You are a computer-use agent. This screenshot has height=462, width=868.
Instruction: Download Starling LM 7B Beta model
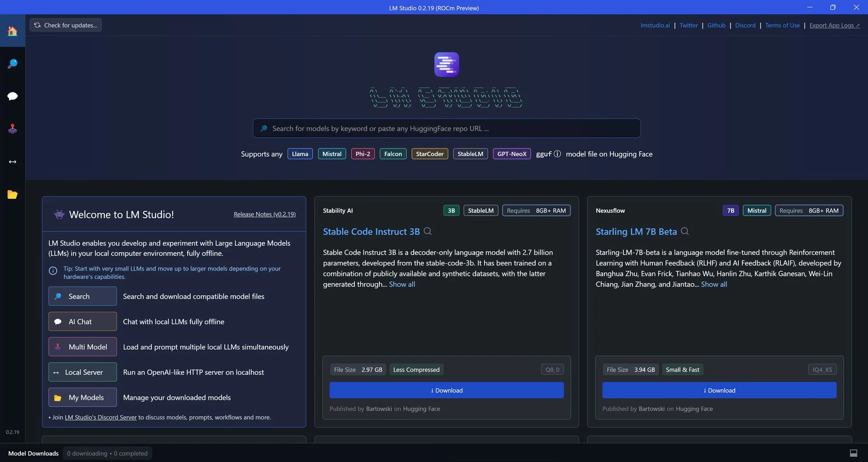(719, 390)
